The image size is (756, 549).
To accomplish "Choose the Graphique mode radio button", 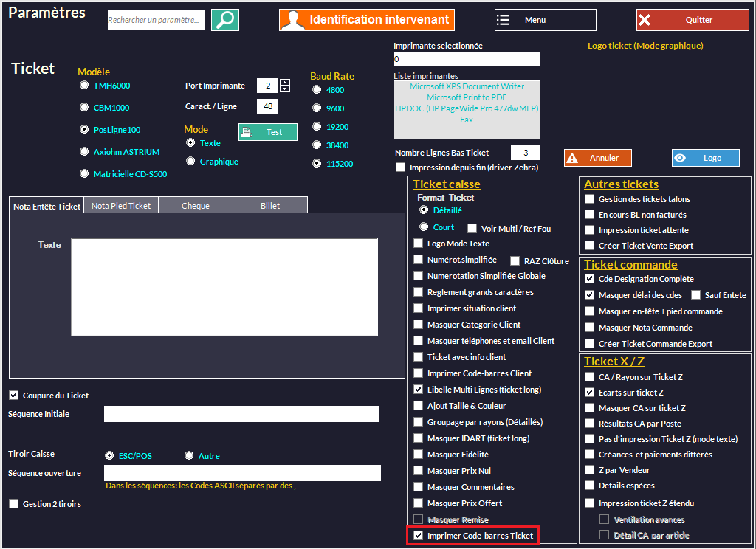I will click(191, 162).
